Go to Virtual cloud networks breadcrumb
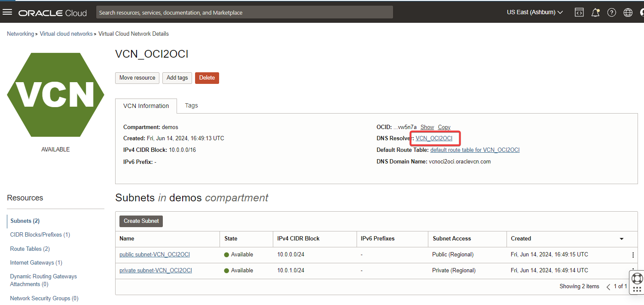 click(x=66, y=34)
